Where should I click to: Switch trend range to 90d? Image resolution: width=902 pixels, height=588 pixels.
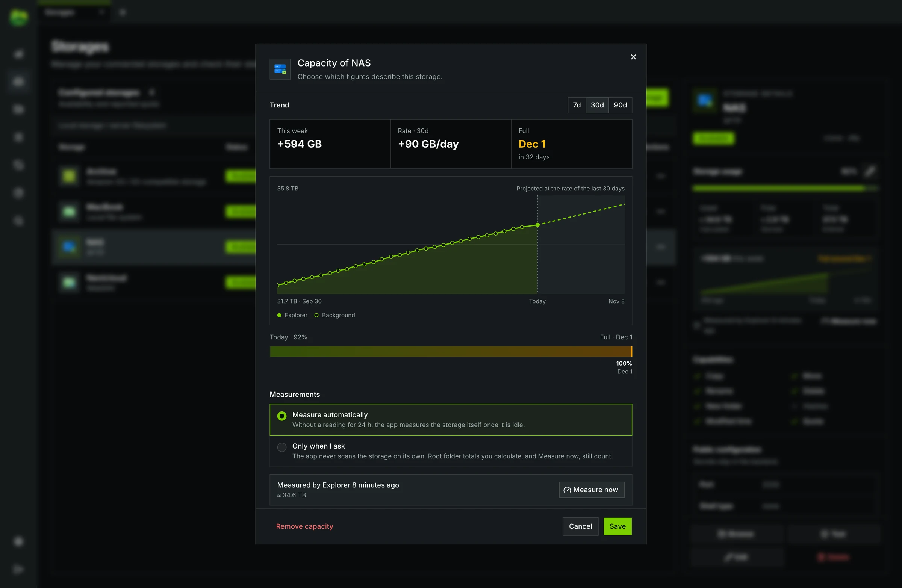620,105
